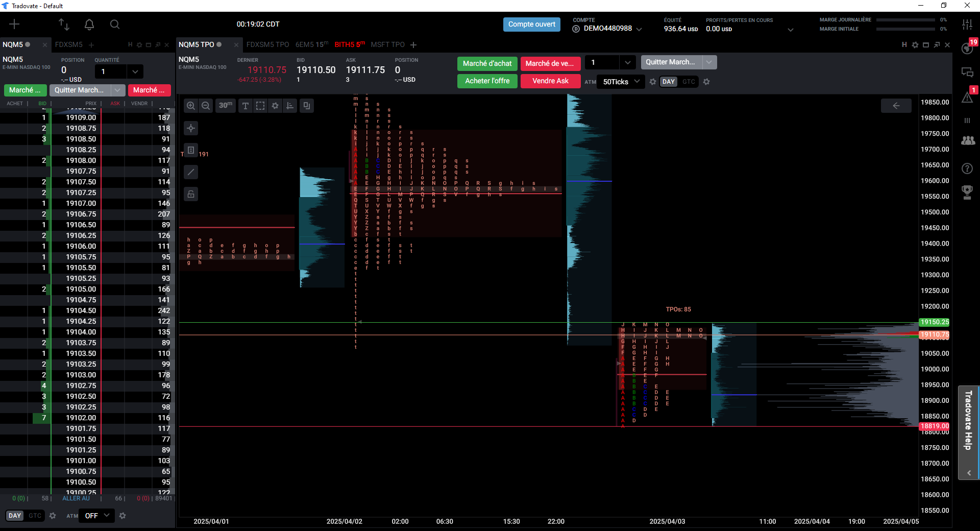Open the trophy icon in right sidebar
Viewport: 980px width, 531px height.
click(x=967, y=192)
